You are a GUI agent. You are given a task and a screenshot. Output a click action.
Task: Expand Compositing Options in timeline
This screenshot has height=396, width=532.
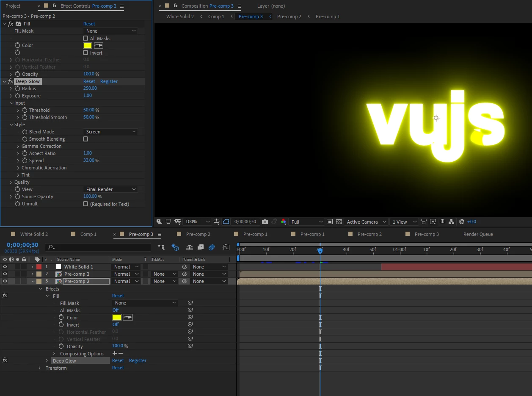tap(54, 354)
